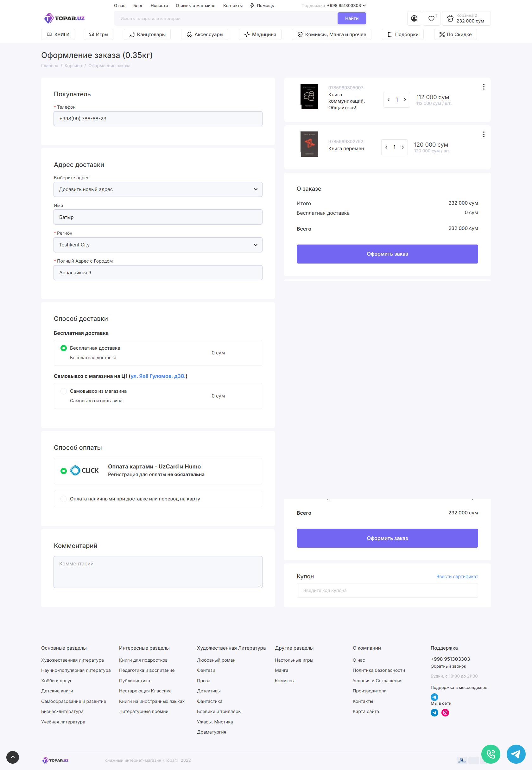
Task: Open the wishlist heart icon
Action: pos(431,19)
